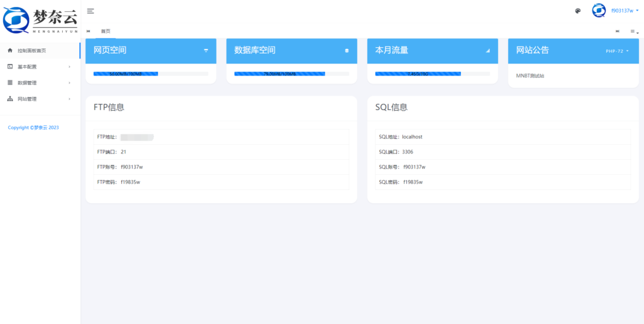Click the Copyright ©梦奈云 2023 link
644x324 pixels.
pos(33,128)
